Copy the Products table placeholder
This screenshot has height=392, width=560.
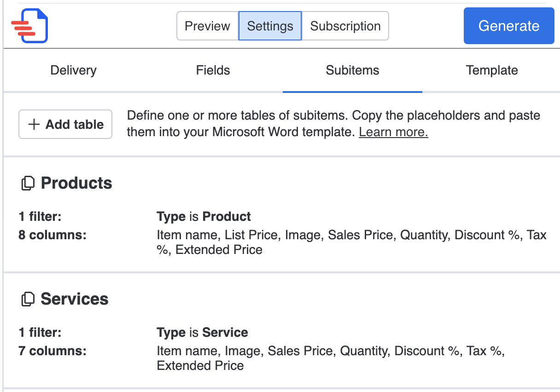tap(28, 184)
